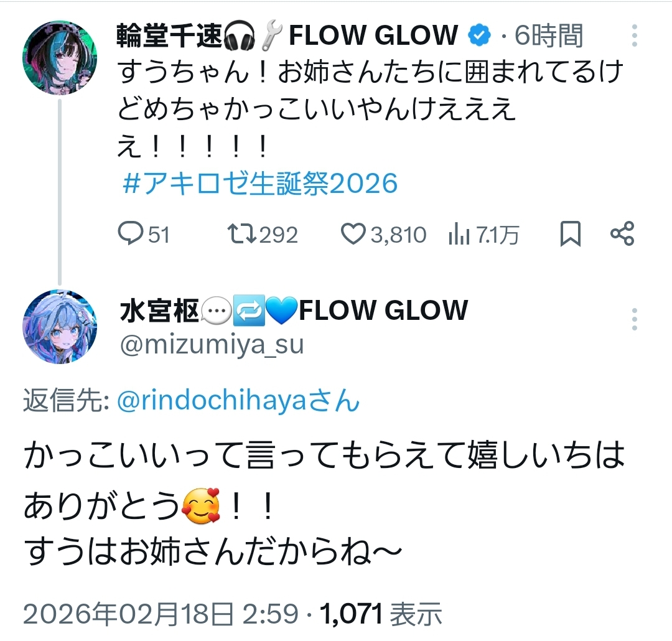
Task: Open the 1,071 表示 view count
Action: pyautogui.click(x=381, y=615)
